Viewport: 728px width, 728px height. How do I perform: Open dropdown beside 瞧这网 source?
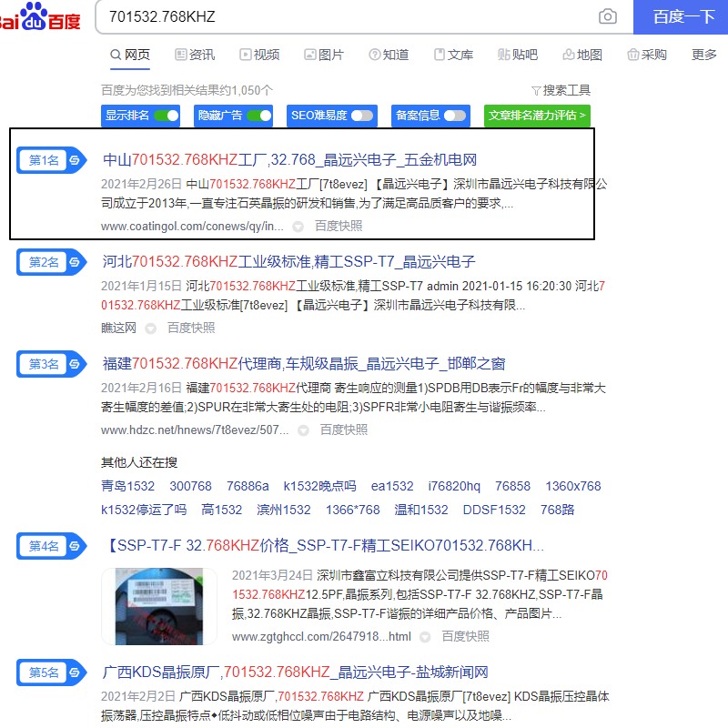pyautogui.click(x=150, y=329)
